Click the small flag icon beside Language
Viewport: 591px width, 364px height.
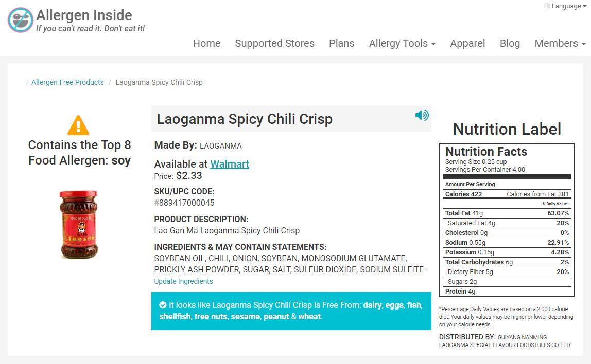[547, 6]
